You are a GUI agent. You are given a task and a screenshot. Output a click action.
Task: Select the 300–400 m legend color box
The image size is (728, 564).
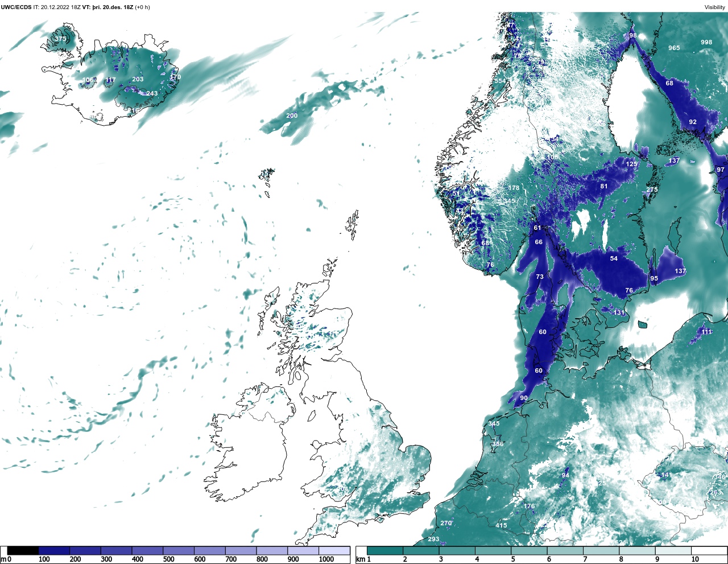click(x=116, y=550)
